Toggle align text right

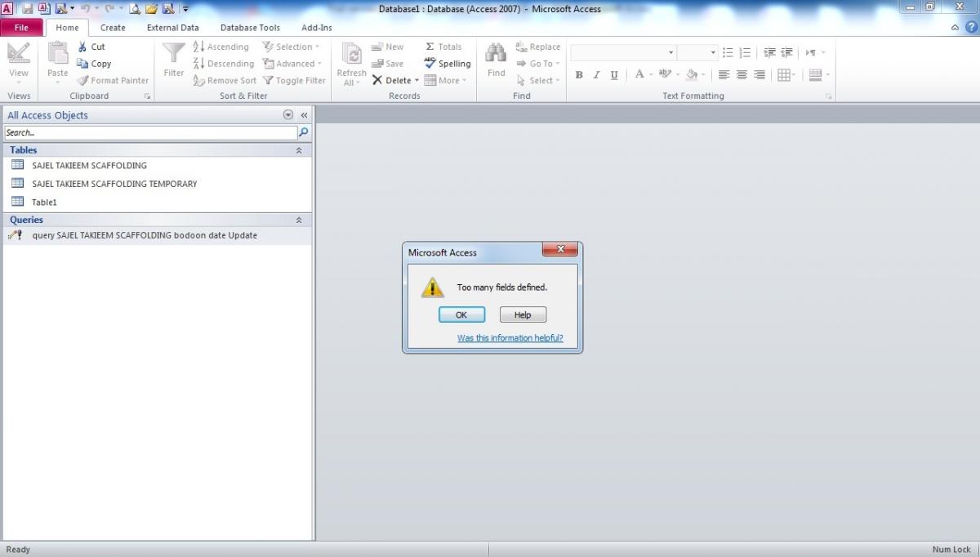759,75
